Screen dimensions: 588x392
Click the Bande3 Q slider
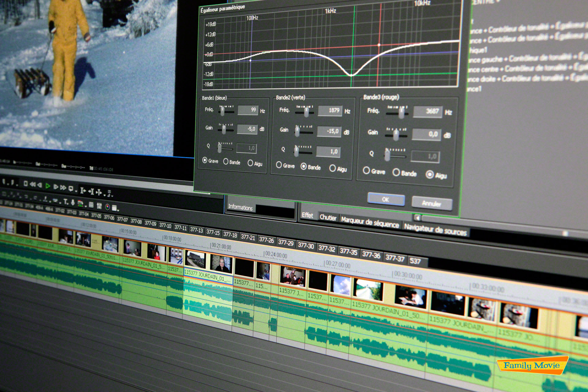[395, 154]
